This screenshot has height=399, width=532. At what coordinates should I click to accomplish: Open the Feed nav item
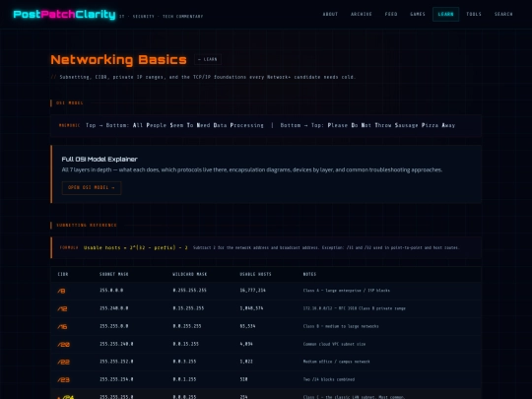point(391,14)
